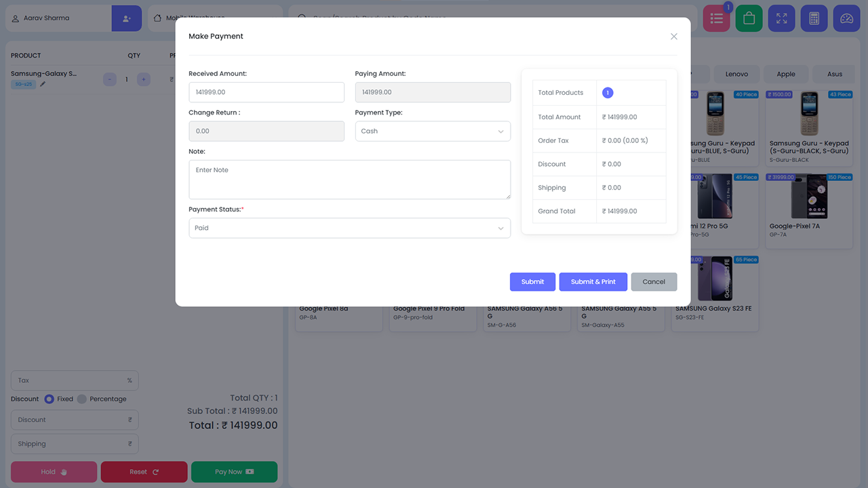The width and height of the screenshot is (868, 488).
Task: Open the Mobile Warehouse selector
Action: 197,18
